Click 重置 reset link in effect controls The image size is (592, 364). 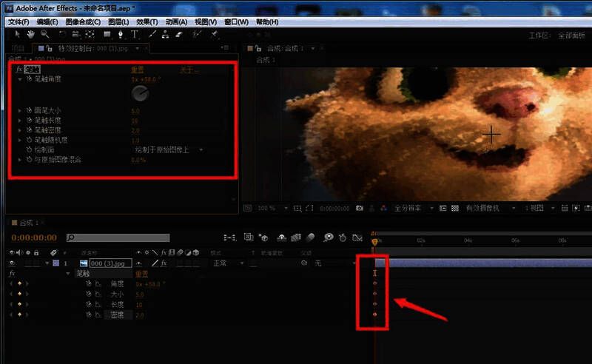[x=138, y=70]
